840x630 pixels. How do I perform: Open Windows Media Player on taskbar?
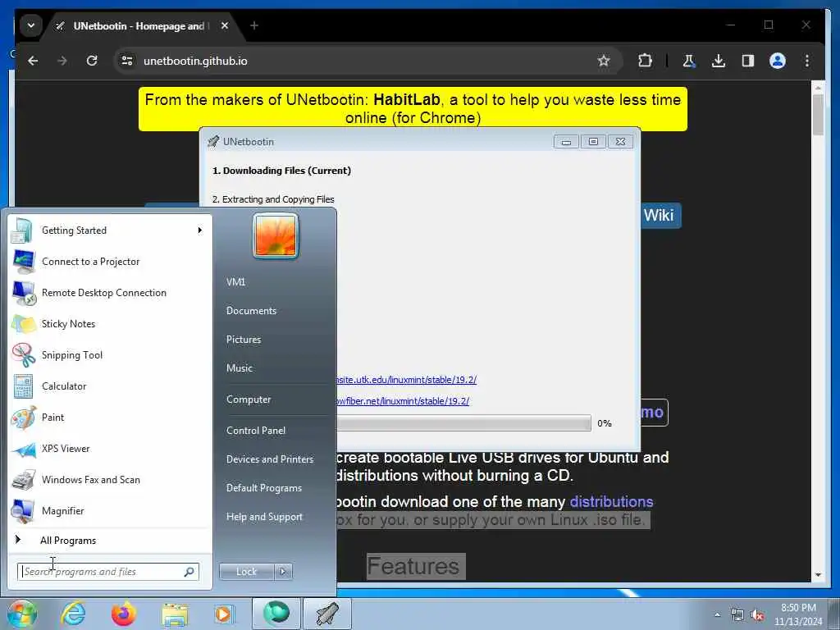[223, 614]
